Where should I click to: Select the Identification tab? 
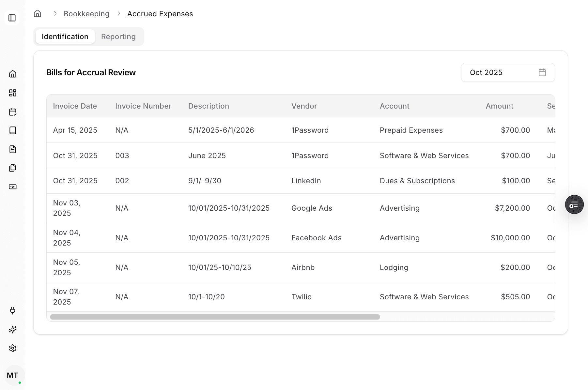click(x=65, y=37)
